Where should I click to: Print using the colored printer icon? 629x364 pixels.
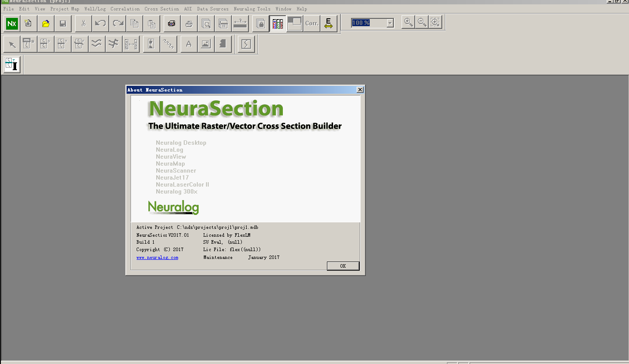(x=172, y=24)
